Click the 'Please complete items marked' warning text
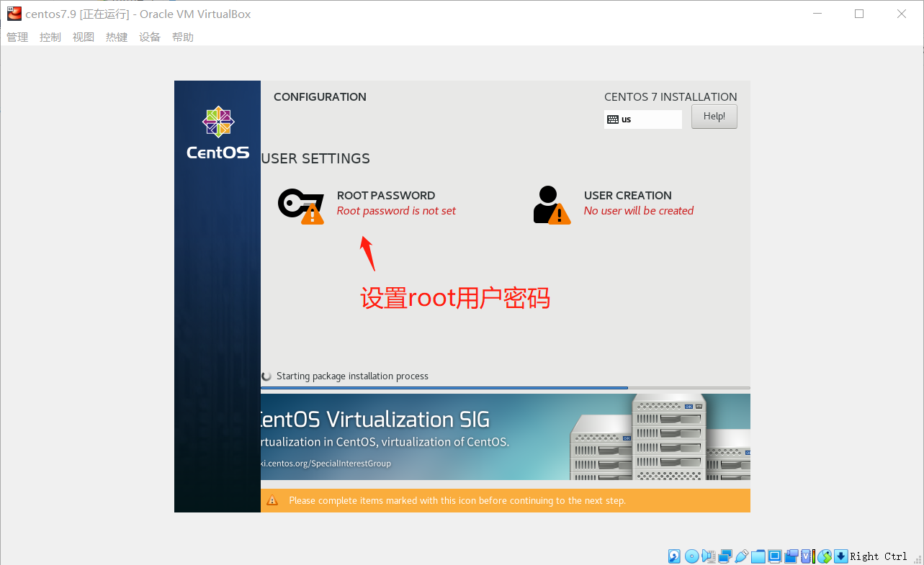The height and width of the screenshot is (565, 924). 457,500
